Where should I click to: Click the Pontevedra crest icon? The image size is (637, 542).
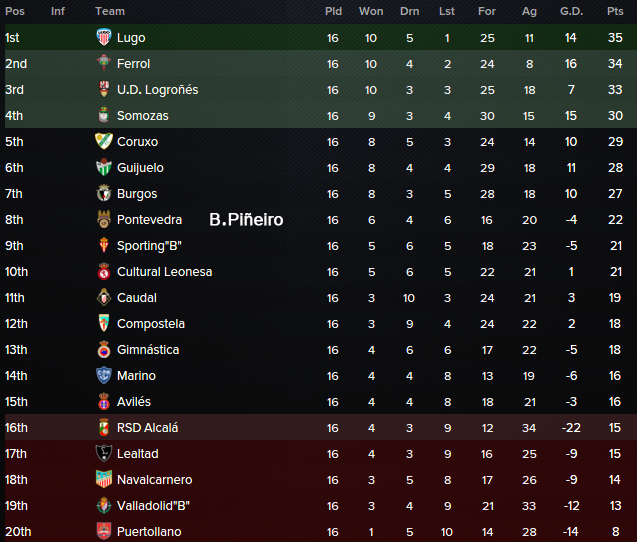coord(104,219)
